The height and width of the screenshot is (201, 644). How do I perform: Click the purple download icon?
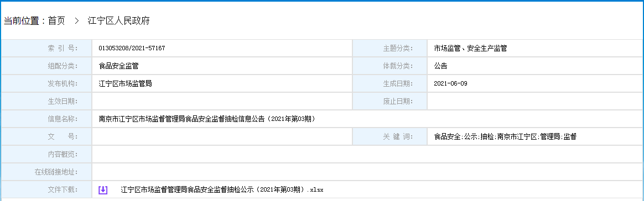(103, 190)
